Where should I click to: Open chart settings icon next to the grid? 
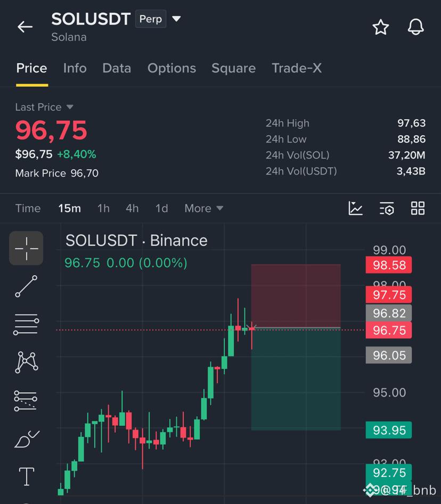(x=387, y=208)
